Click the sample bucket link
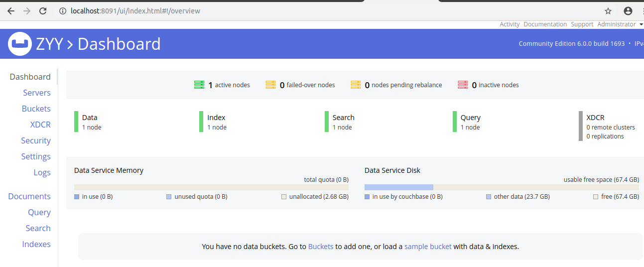This screenshot has width=644, height=267. point(428,246)
